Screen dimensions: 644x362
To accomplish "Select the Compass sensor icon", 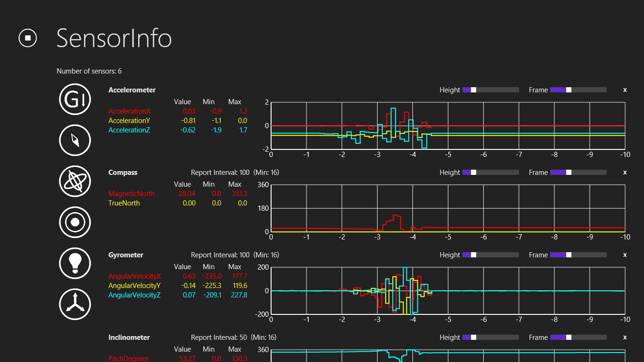I will [x=75, y=140].
